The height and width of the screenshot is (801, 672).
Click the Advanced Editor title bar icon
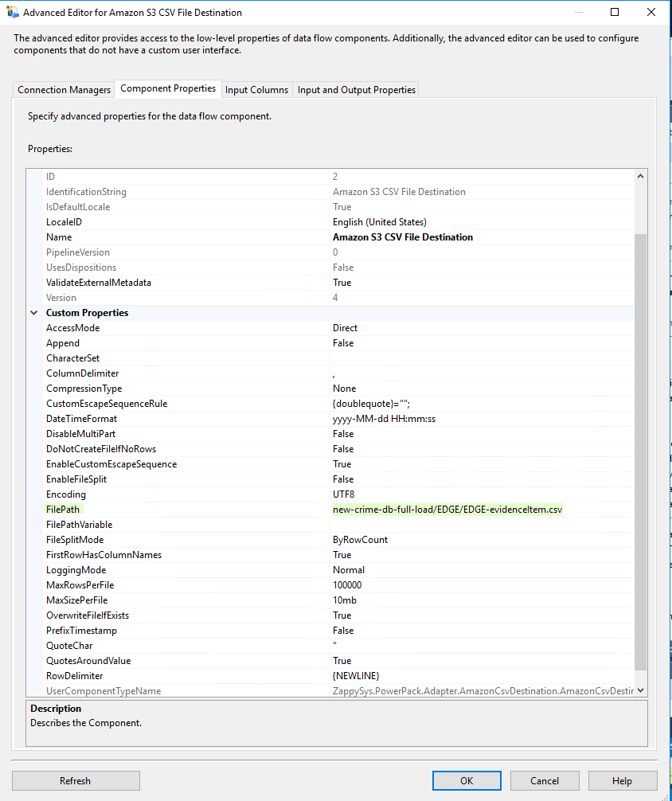[13, 13]
